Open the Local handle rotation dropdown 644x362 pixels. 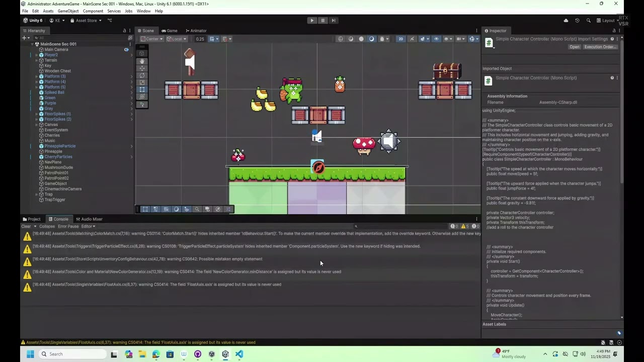pyautogui.click(x=176, y=39)
